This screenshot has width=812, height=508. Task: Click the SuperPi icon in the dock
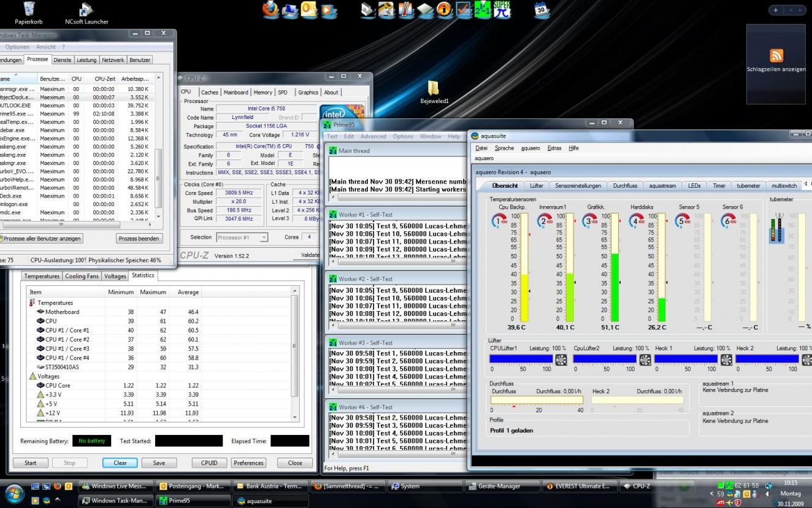coord(502,10)
